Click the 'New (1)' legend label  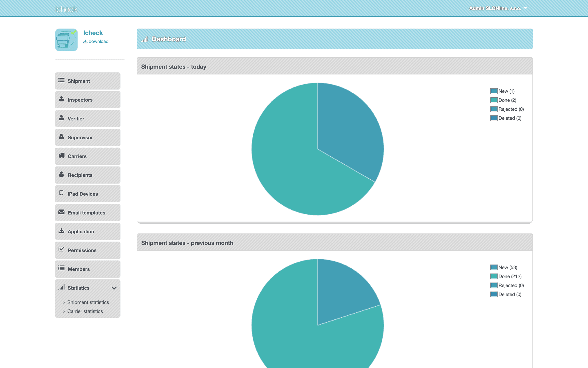(507, 91)
